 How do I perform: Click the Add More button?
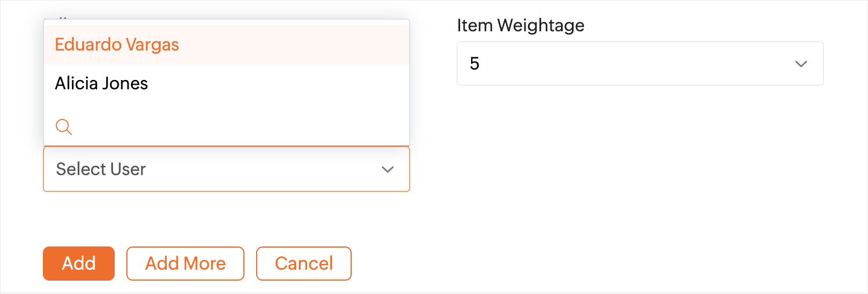[185, 263]
